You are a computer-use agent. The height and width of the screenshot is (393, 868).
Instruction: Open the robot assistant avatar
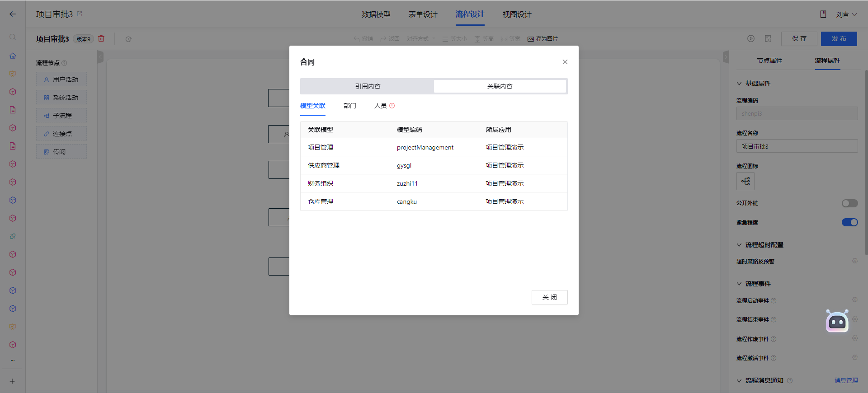pyautogui.click(x=837, y=321)
